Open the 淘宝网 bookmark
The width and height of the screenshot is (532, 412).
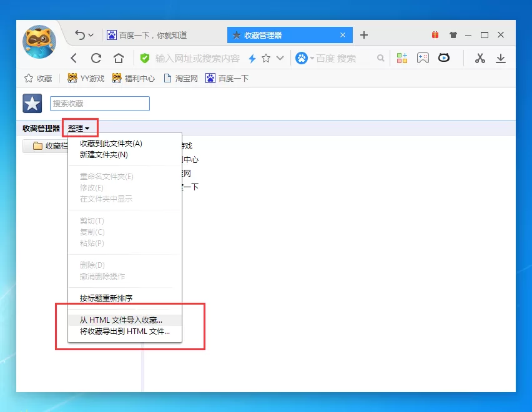click(181, 78)
